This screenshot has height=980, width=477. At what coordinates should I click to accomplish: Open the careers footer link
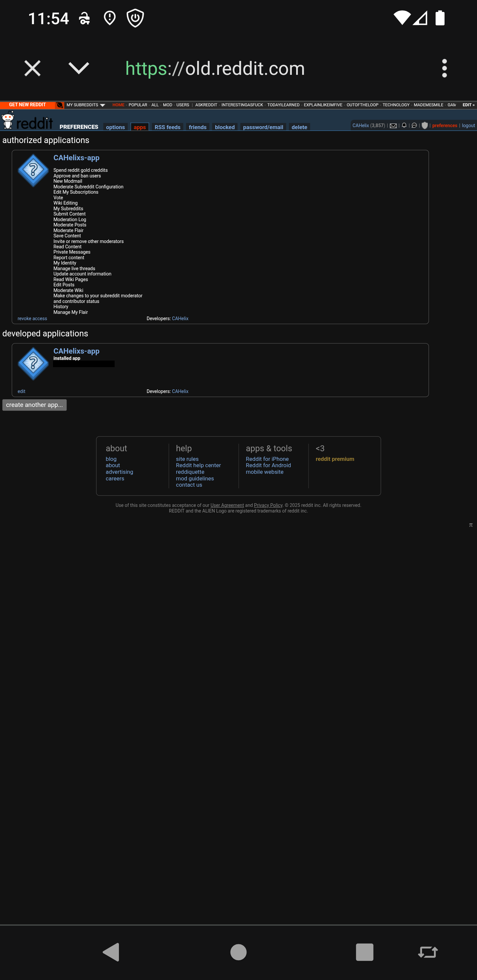115,478
